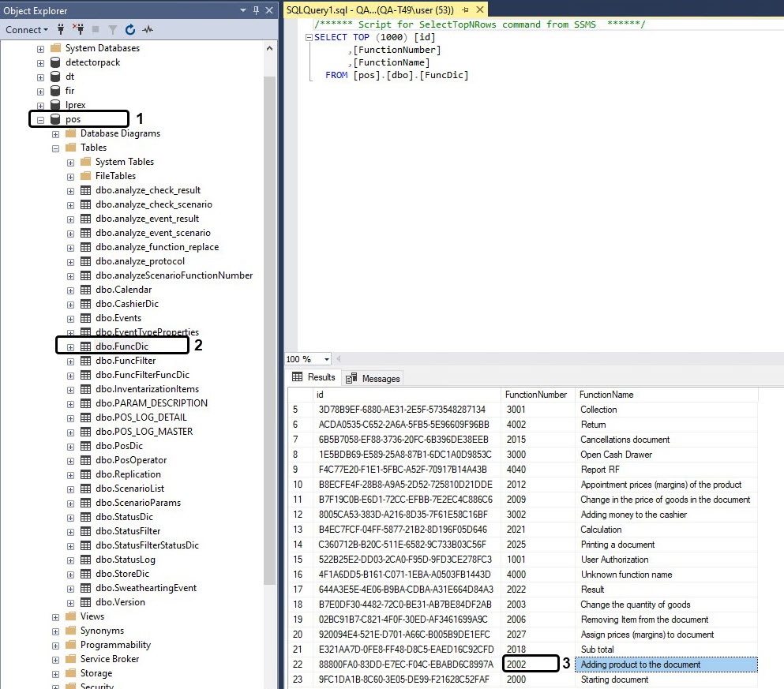The width and height of the screenshot is (784, 689).
Task: Pin the Object Explorer panel
Action: (256, 10)
